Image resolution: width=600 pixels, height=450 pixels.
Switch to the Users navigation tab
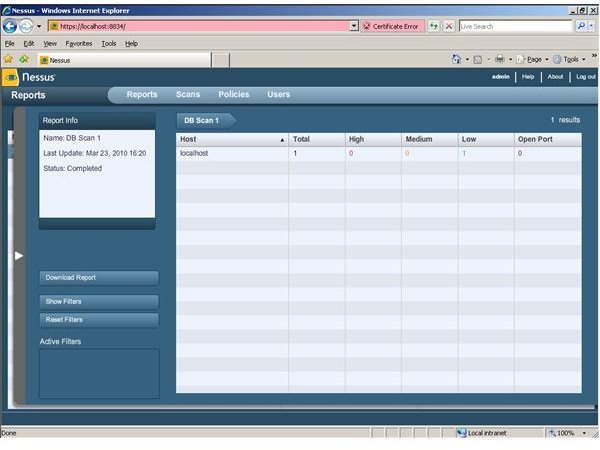[x=279, y=95]
